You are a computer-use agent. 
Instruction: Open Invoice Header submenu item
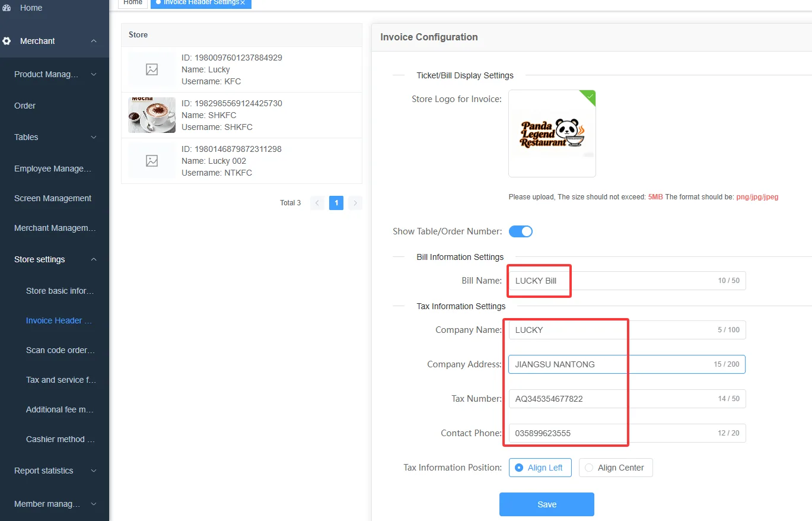pyautogui.click(x=55, y=320)
